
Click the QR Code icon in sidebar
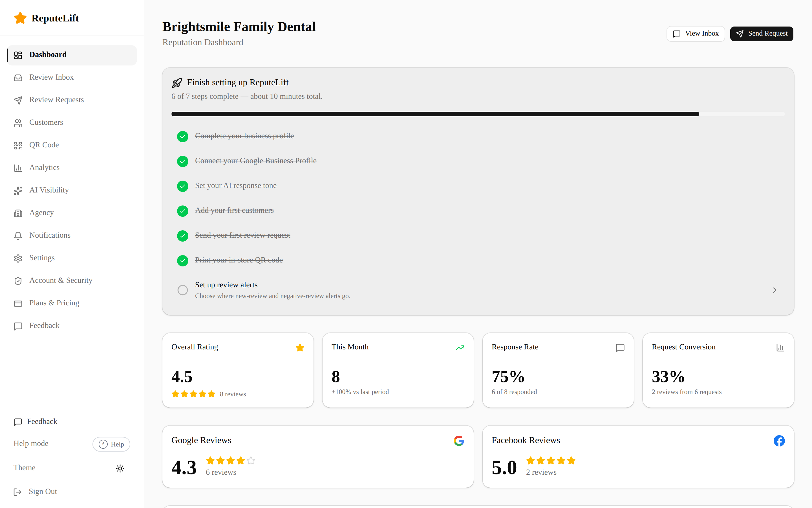(x=18, y=145)
